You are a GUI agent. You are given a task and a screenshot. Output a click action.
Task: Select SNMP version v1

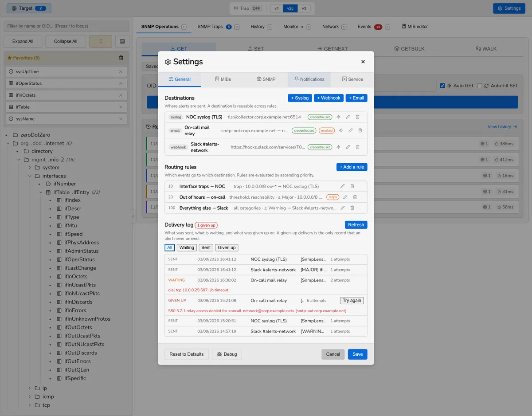tap(277, 8)
